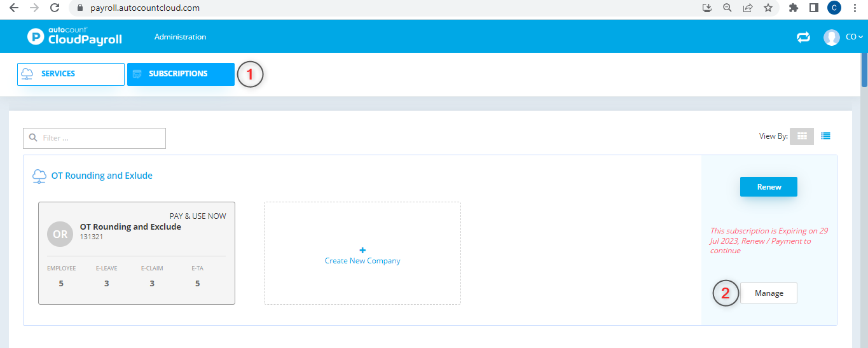Click the zoom magnifier icon in address bar
The width and height of the screenshot is (868, 348).
point(727,8)
